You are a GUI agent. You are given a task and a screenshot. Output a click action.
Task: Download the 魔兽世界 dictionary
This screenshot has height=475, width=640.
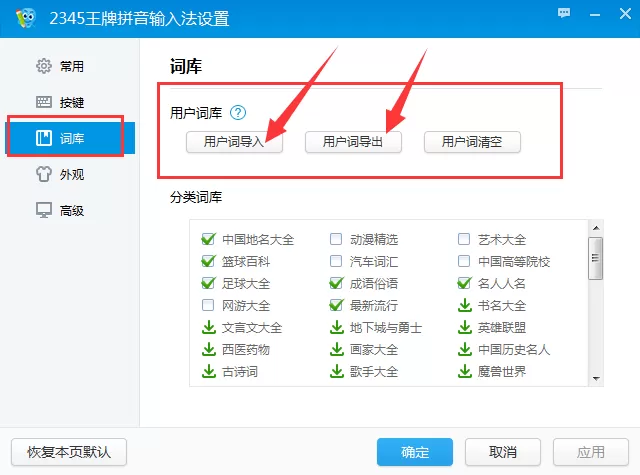[465, 371]
